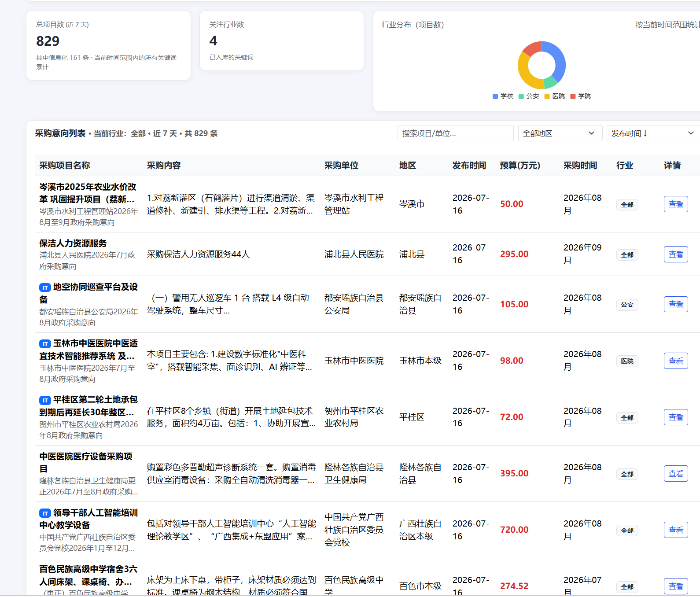Click the IT badge on 玉林市中医医院 row
This screenshot has width=700, height=597.
point(45,344)
